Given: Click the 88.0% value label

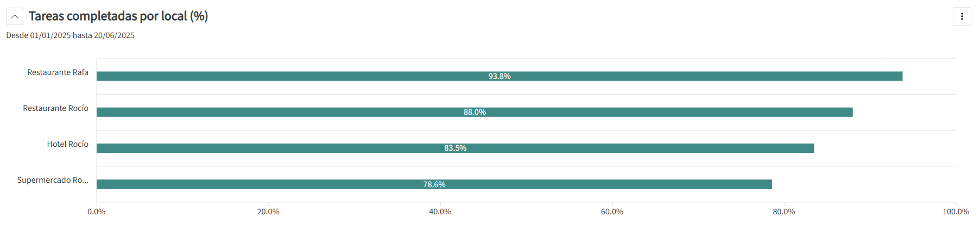Looking at the screenshot, I should point(475,112).
